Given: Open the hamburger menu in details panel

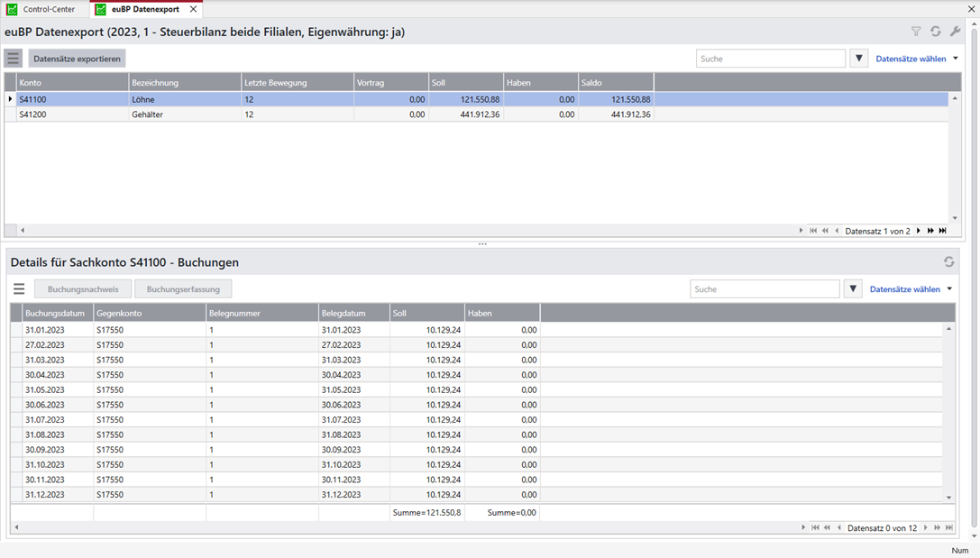Looking at the screenshot, I should [19, 289].
